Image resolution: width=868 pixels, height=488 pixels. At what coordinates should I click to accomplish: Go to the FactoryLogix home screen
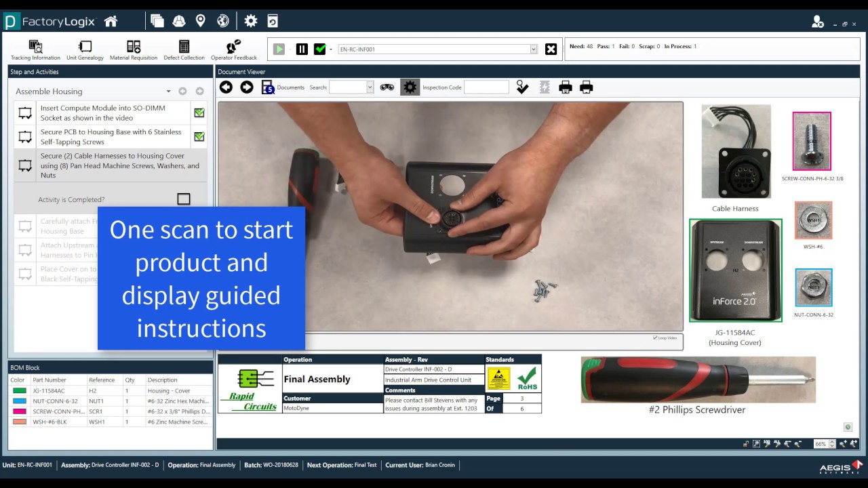coord(111,21)
